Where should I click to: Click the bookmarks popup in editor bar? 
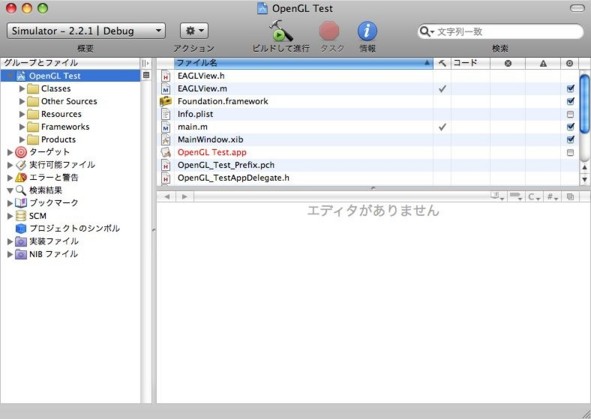[x=497, y=197]
